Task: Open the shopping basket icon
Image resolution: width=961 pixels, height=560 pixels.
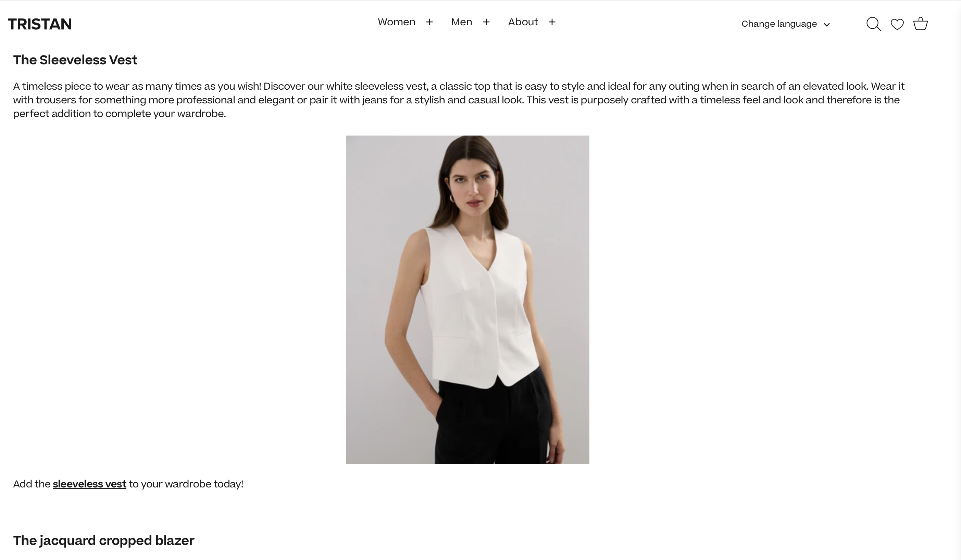Action: tap(920, 24)
